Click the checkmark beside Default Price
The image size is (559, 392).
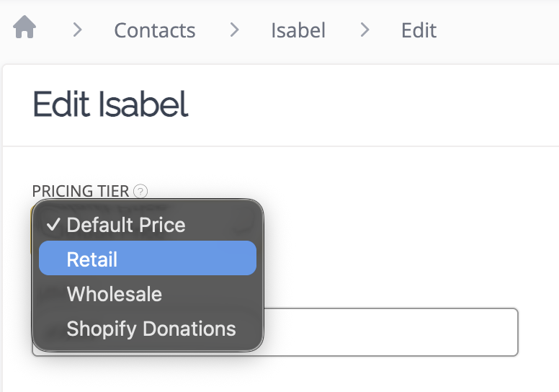click(x=53, y=225)
